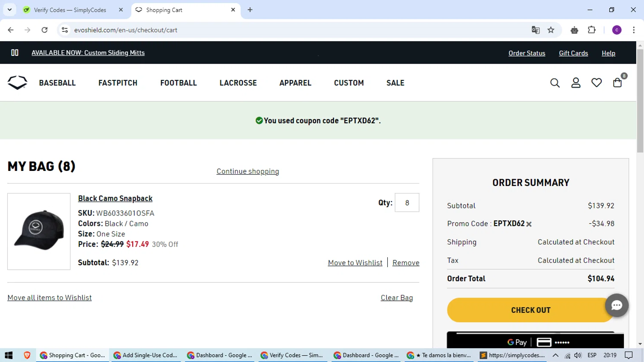Open the FOOTBALL menu
This screenshot has width=644, height=362.
(x=178, y=83)
